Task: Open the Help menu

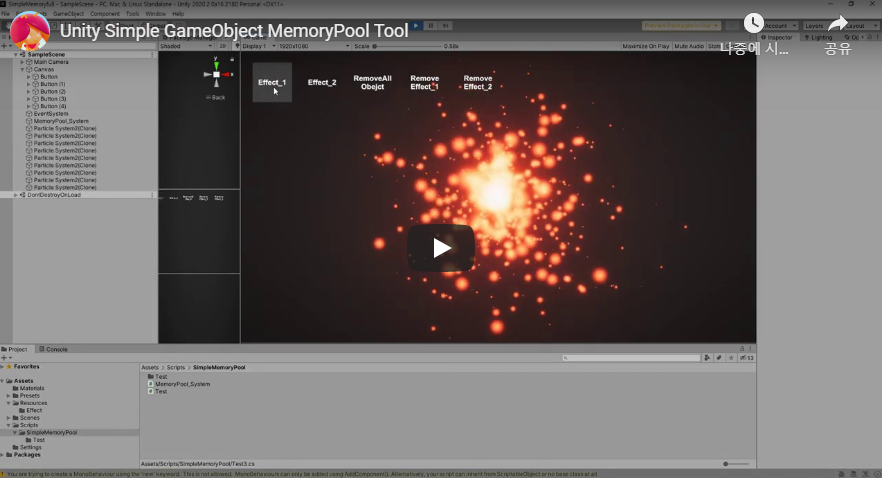Action: (178, 13)
